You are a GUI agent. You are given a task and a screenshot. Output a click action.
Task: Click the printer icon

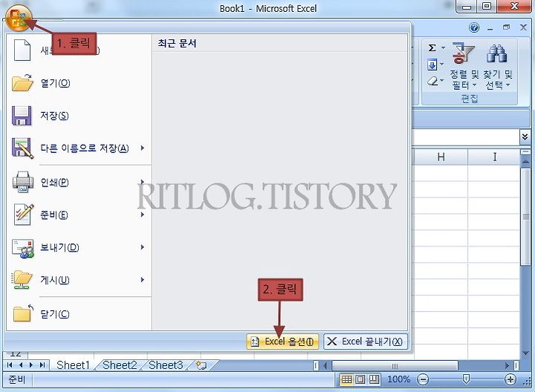tap(23, 182)
